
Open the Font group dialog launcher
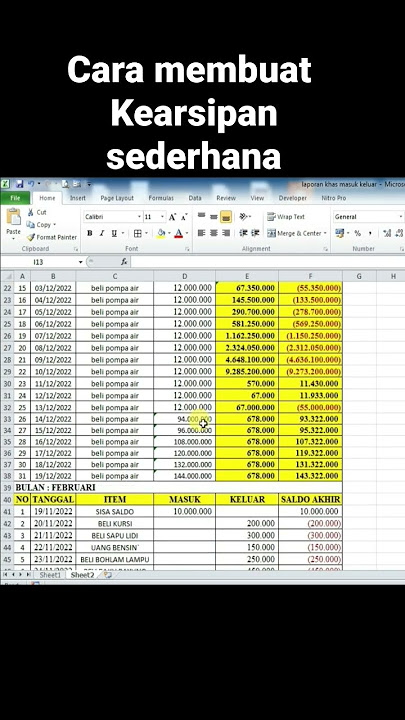[x=187, y=249]
